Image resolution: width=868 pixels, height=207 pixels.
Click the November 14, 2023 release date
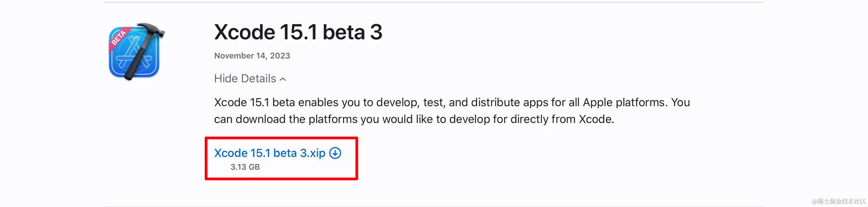pos(252,56)
